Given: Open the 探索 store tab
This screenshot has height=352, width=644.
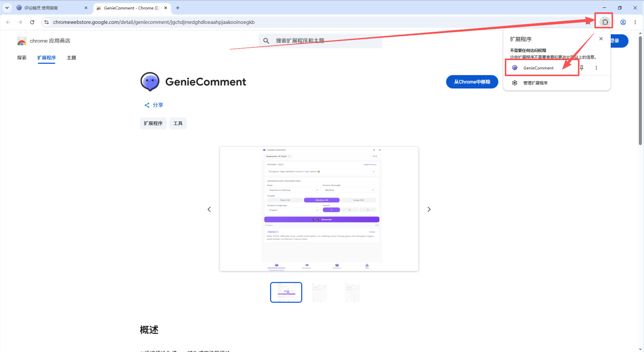Looking at the screenshot, I should [22, 58].
